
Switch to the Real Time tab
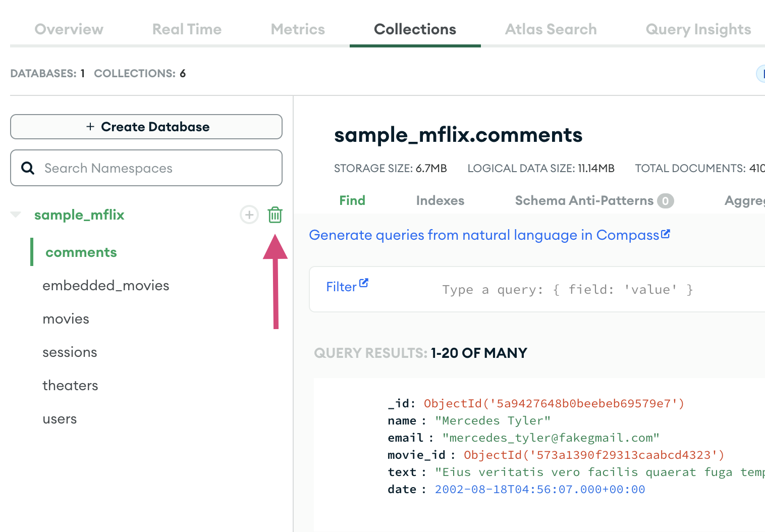pos(187,29)
